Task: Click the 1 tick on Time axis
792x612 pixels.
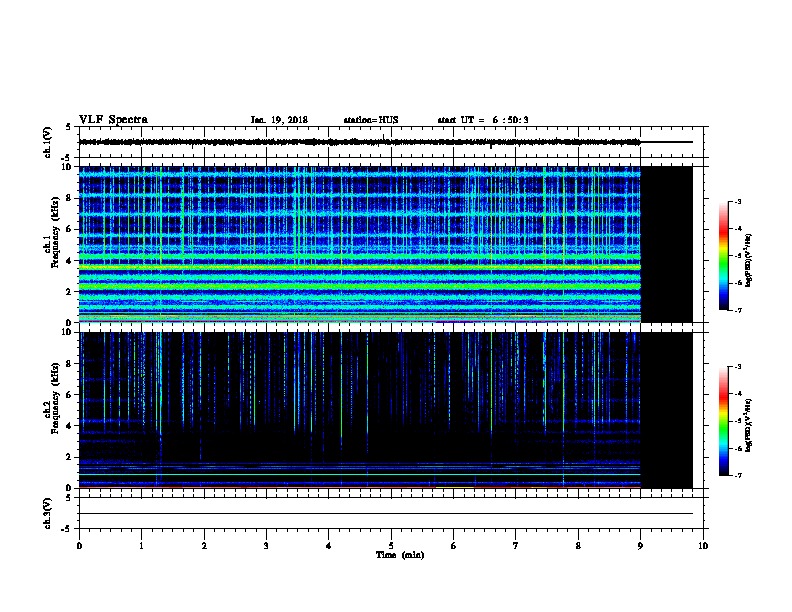Action: click(x=141, y=546)
